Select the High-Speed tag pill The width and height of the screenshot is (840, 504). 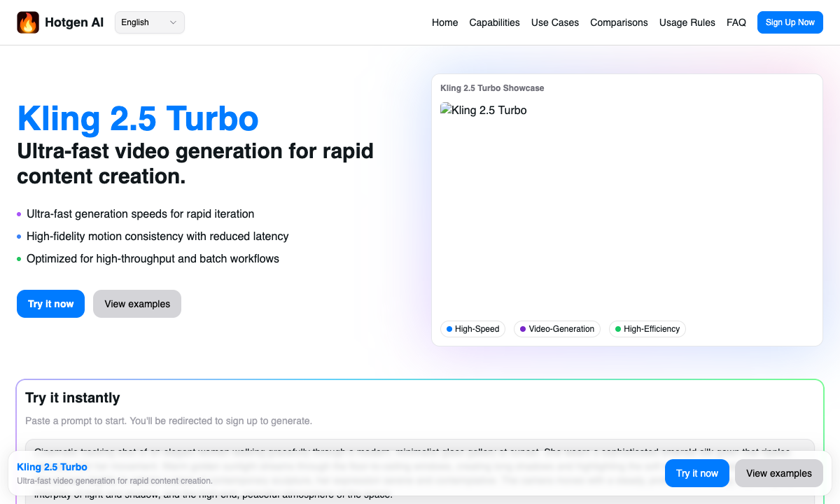(x=472, y=329)
